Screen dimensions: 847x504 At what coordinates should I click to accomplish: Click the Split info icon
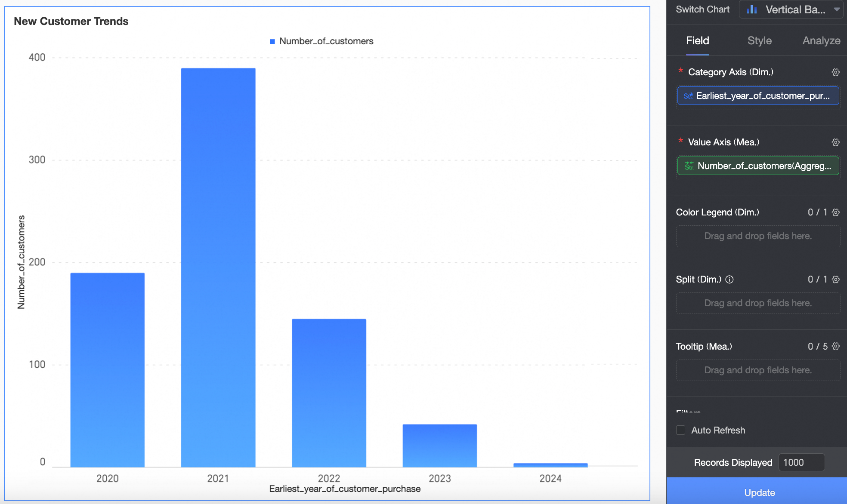pyautogui.click(x=730, y=280)
